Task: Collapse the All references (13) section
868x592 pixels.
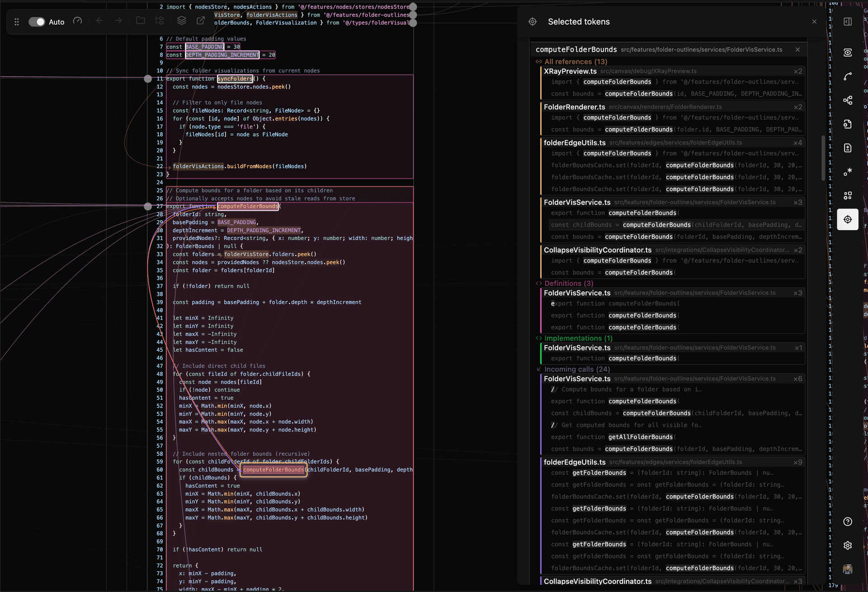Action: tap(575, 62)
